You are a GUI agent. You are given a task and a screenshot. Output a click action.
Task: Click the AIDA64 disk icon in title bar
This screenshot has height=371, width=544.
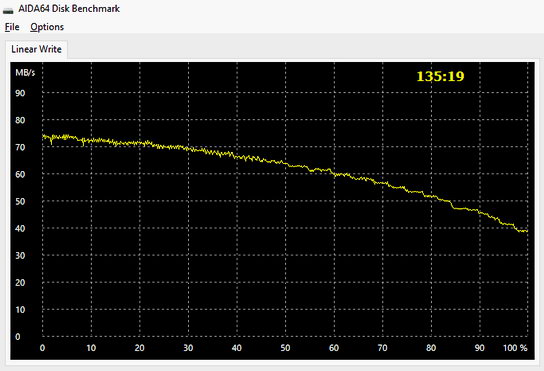(8, 10)
